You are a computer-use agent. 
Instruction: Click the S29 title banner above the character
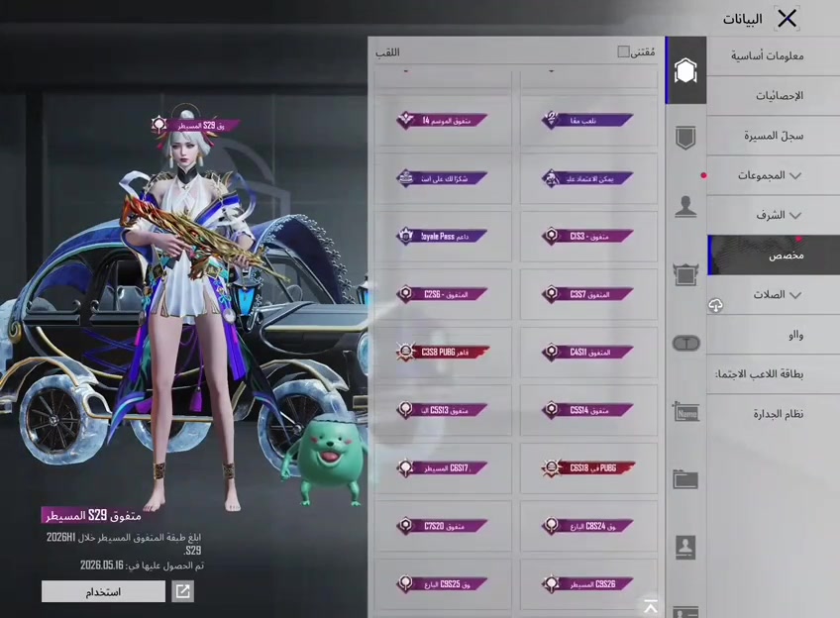(x=194, y=126)
